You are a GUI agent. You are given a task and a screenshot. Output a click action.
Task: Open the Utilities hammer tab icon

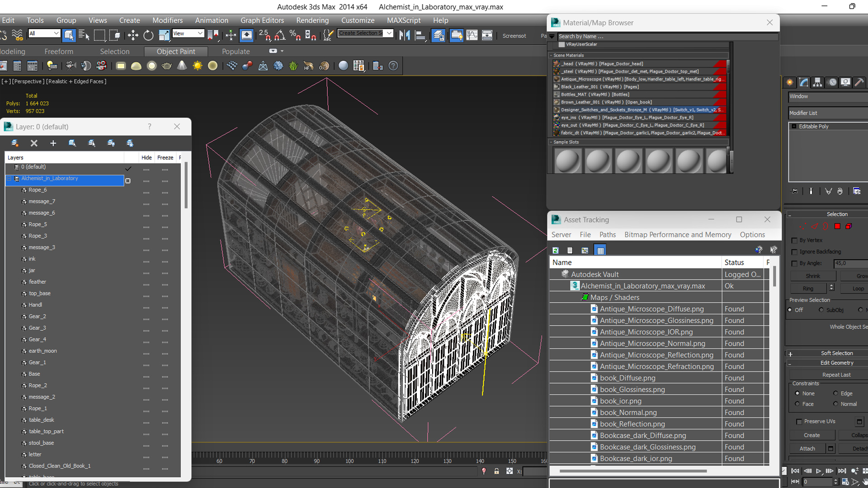tap(859, 82)
